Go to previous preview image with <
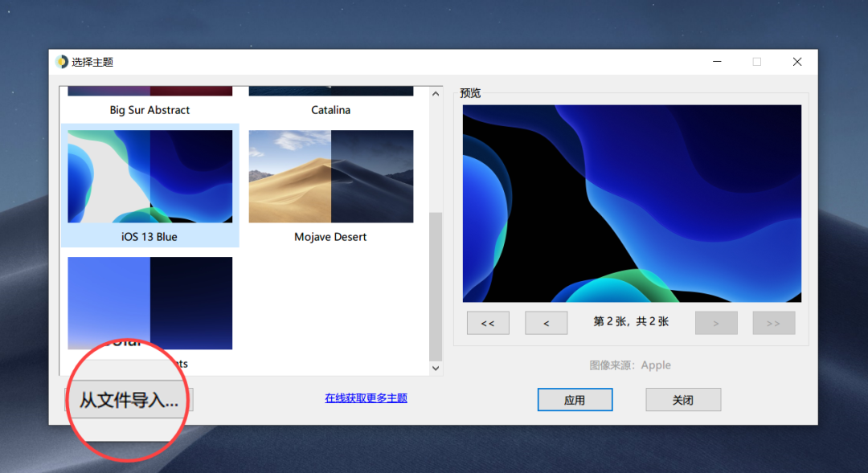The height and width of the screenshot is (473, 868). coord(546,323)
